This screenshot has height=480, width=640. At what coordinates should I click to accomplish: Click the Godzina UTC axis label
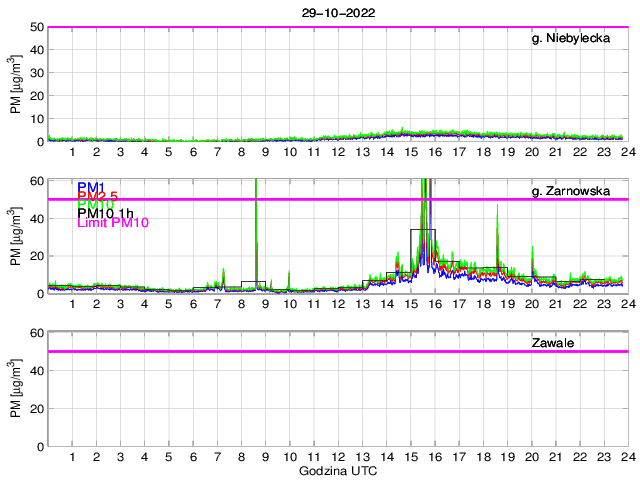338,470
